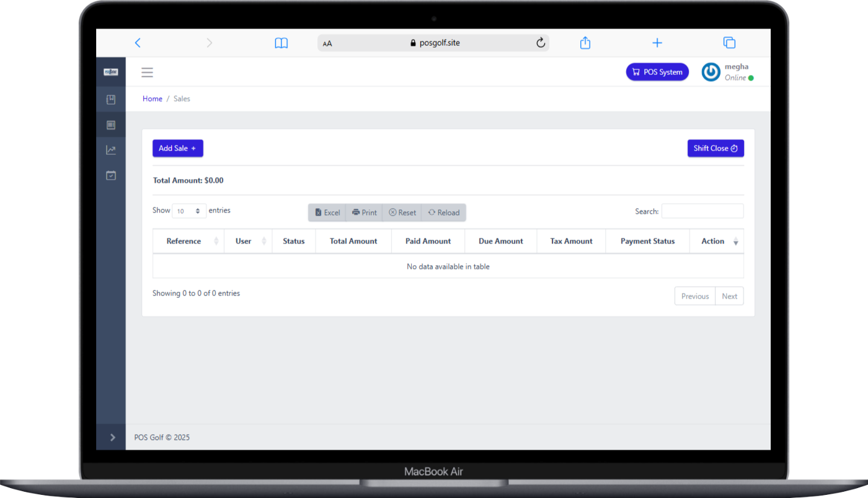Go to Home breadcrumb link
868x498 pixels.
click(152, 98)
